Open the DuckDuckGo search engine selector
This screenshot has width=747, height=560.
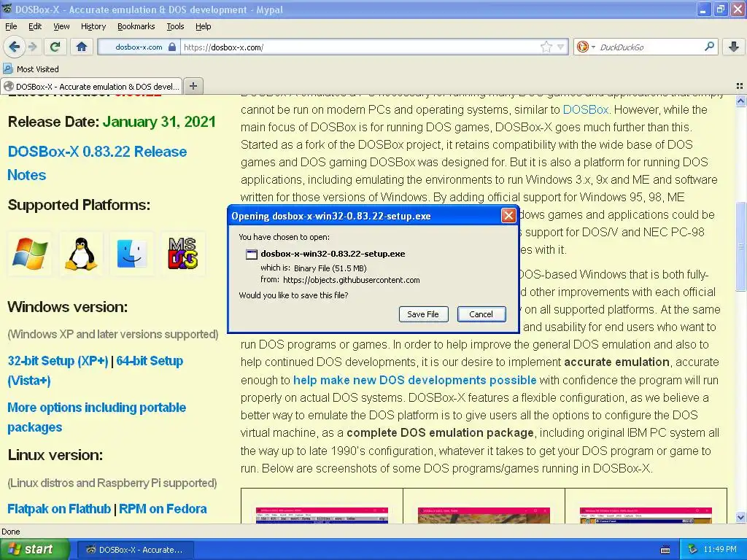tap(585, 47)
